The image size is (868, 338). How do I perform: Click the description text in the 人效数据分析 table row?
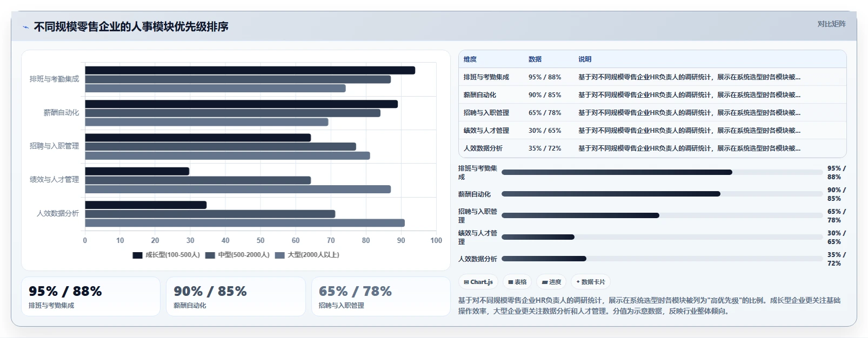coord(689,148)
